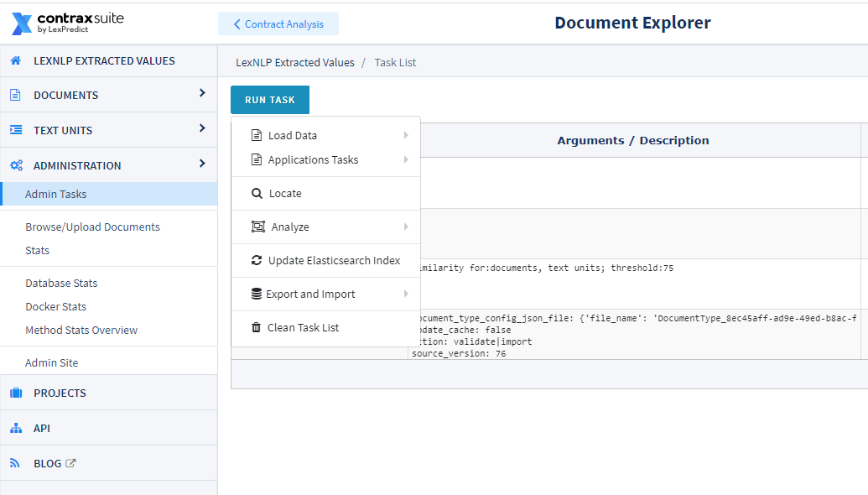The height and width of the screenshot is (495, 868).
Task: Click the Export and Import database icon
Action: coord(257,294)
